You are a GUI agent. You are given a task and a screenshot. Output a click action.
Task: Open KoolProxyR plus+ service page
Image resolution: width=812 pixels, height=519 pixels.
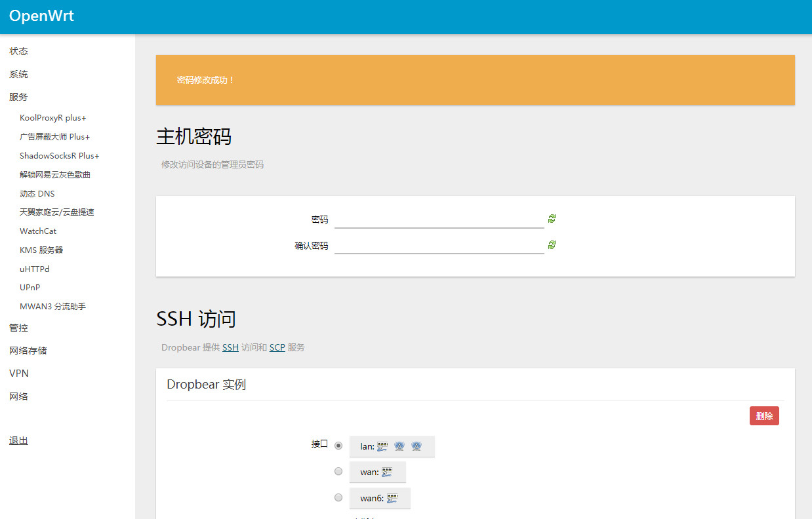point(53,118)
